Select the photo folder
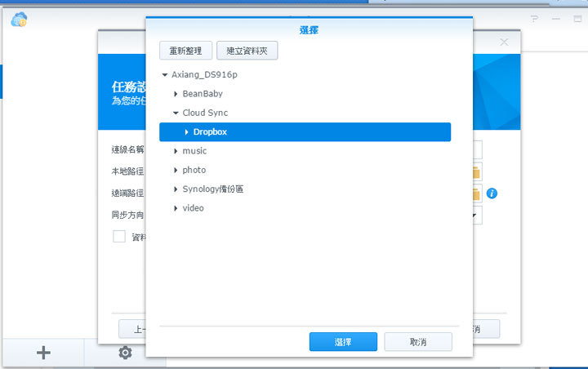This screenshot has height=369, width=588. tap(194, 171)
